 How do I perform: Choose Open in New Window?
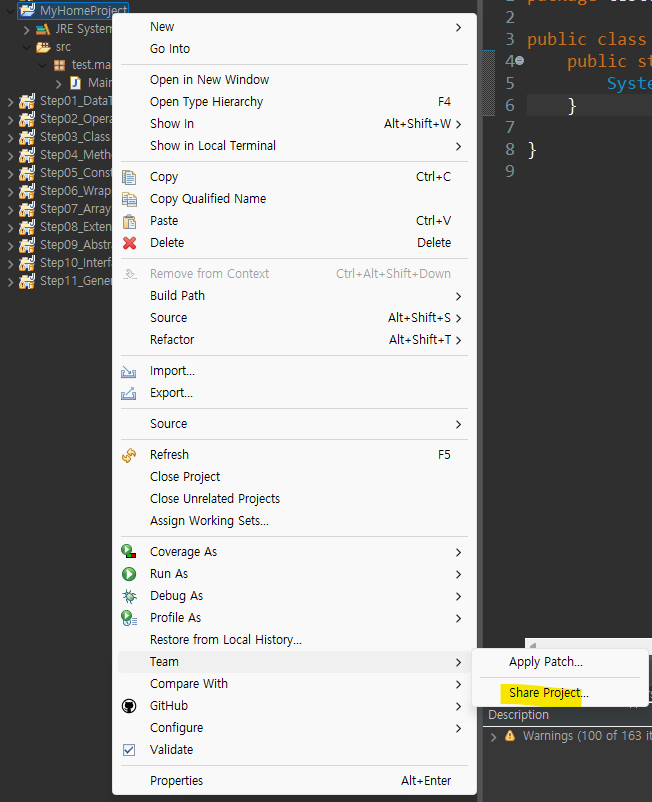(294, 80)
